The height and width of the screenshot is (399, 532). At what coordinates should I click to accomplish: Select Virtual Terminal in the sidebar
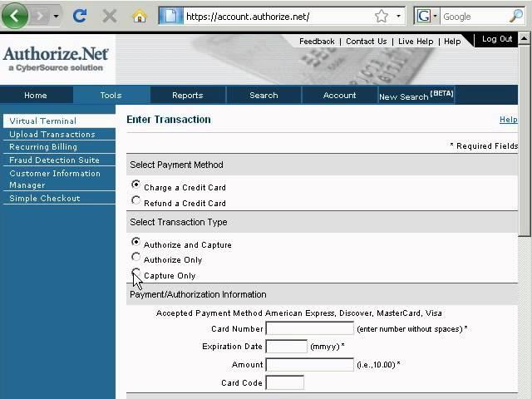pyautogui.click(x=59, y=121)
